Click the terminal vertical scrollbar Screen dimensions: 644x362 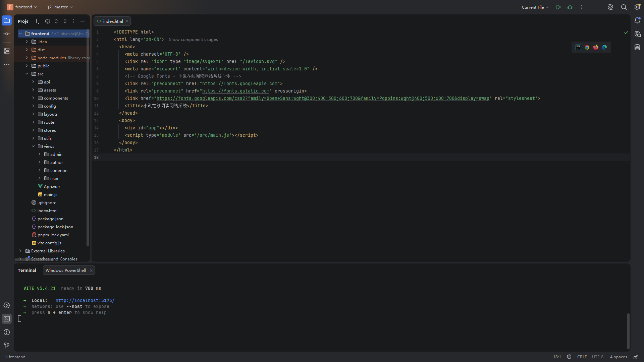[x=628, y=331]
